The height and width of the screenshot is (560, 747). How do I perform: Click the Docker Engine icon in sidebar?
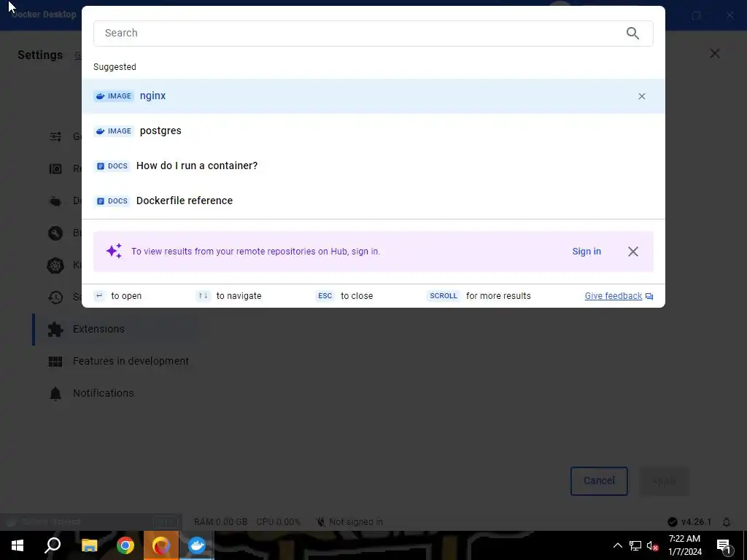(55, 201)
